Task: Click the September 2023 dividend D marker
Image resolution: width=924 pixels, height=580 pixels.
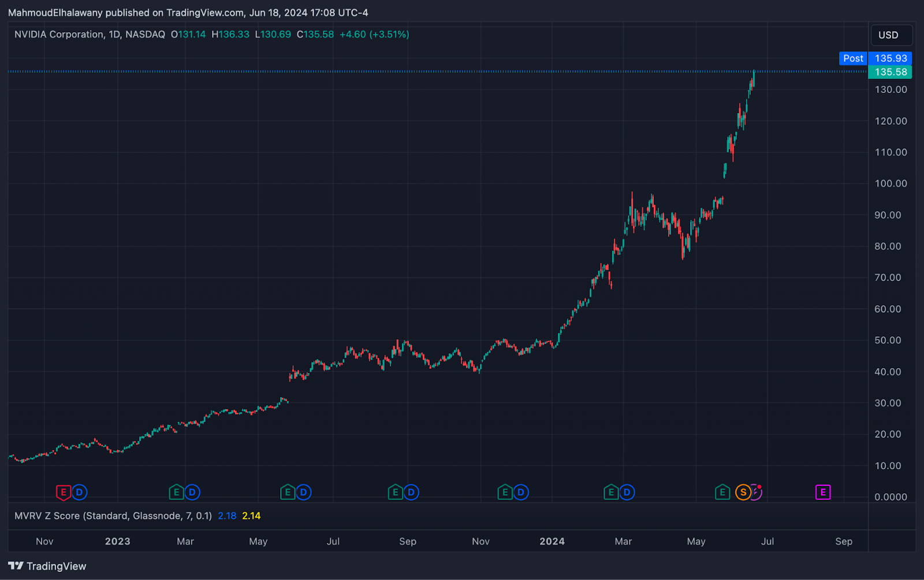Action: click(411, 492)
